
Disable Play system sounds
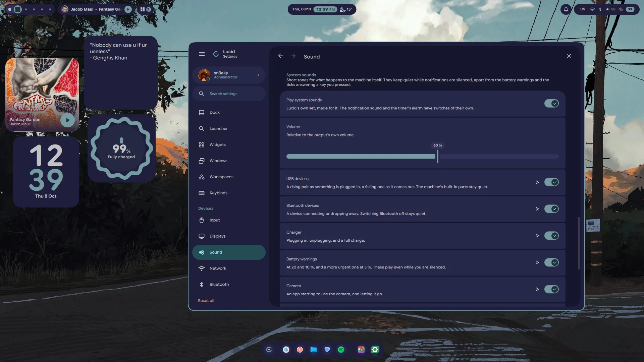551,104
